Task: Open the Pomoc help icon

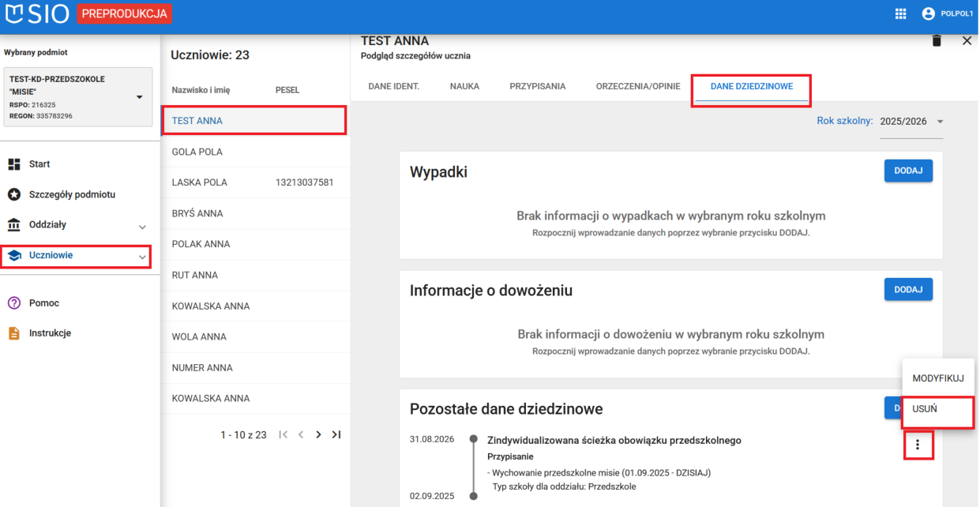Action: point(13,302)
